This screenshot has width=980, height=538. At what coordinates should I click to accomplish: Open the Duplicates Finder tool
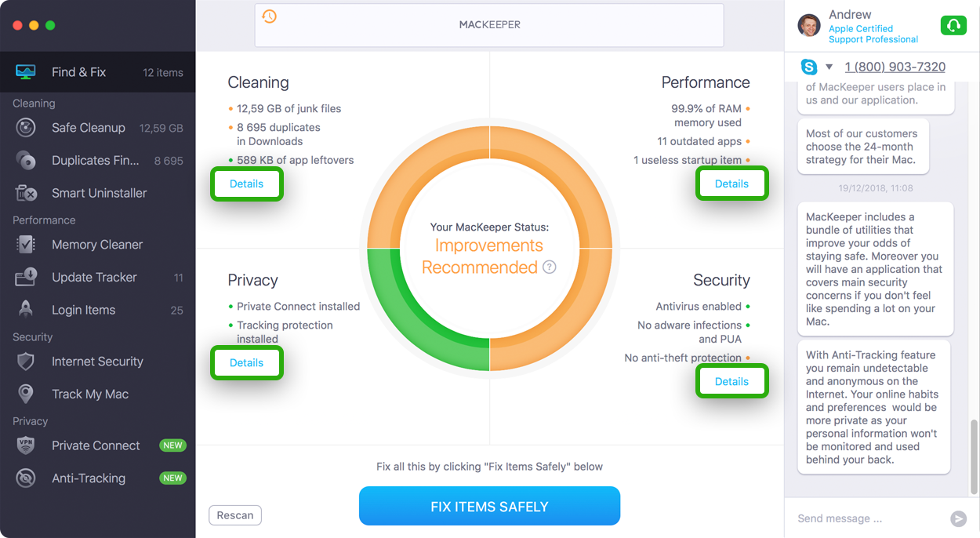click(97, 160)
